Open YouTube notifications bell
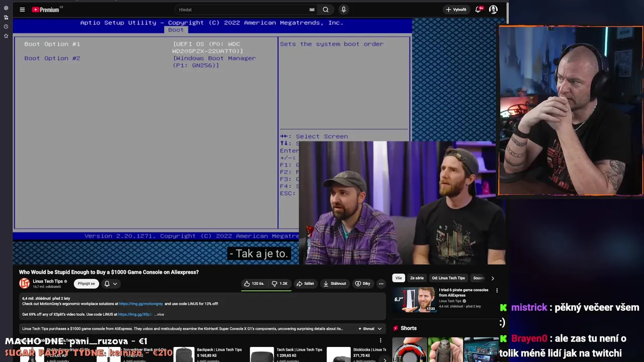 pyautogui.click(x=478, y=10)
